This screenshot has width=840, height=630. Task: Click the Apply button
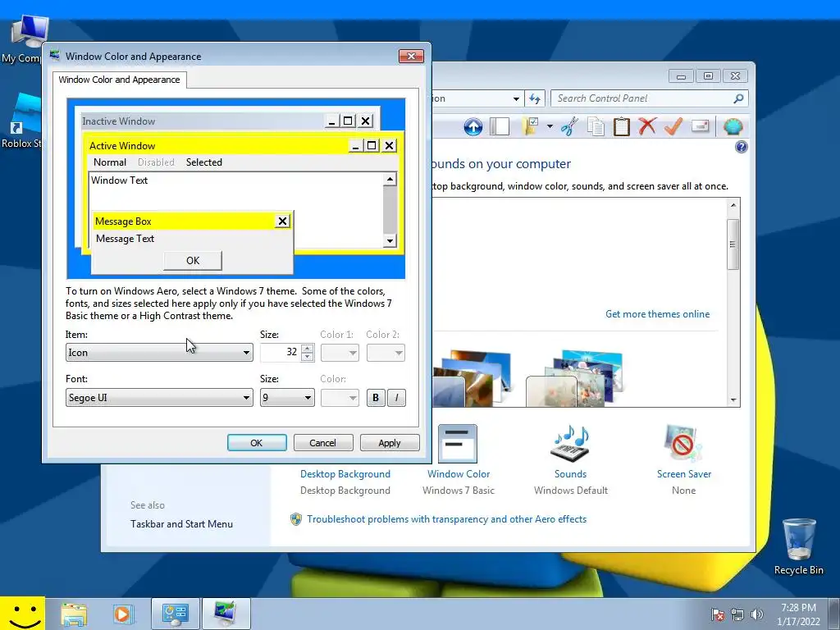pyautogui.click(x=390, y=443)
